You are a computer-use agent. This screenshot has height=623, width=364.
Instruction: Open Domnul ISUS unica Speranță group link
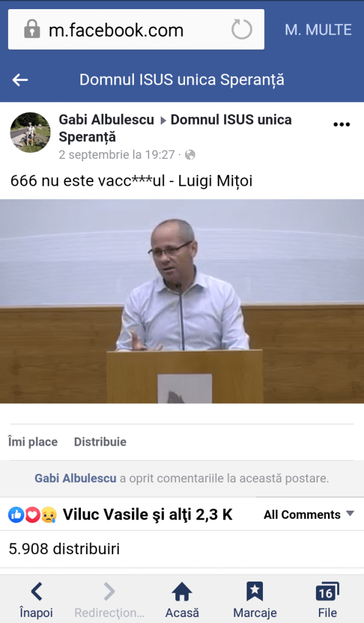175,128
